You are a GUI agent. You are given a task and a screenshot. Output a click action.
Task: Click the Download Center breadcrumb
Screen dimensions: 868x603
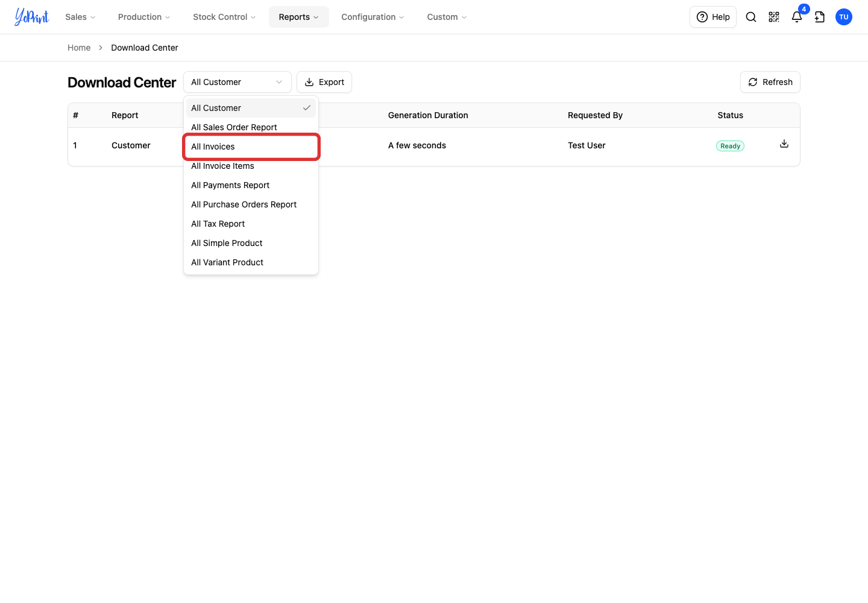click(145, 48)
